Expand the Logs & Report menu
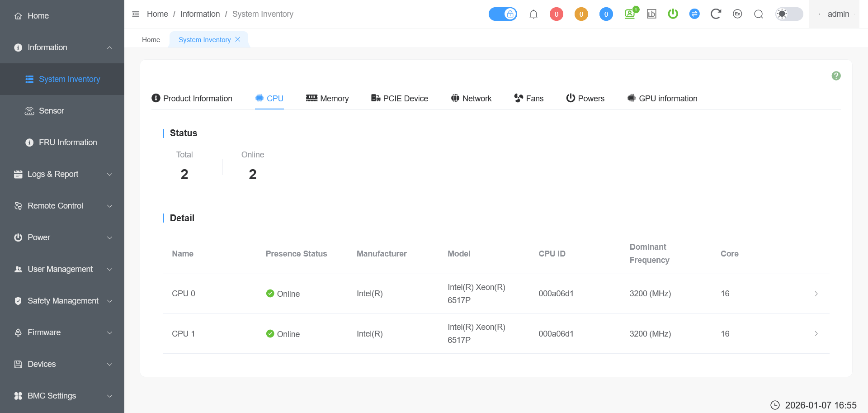Viewport: 868px width, 413px height. 62,174
